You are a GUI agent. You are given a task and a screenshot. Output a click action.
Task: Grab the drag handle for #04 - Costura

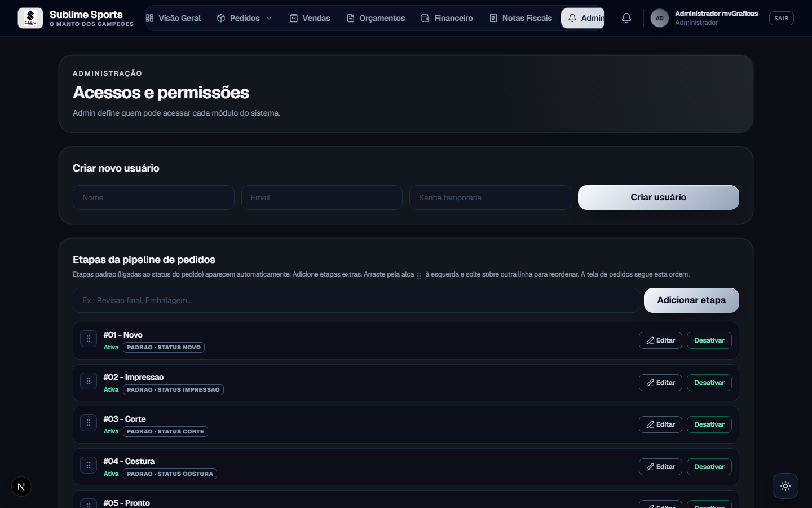89,465
